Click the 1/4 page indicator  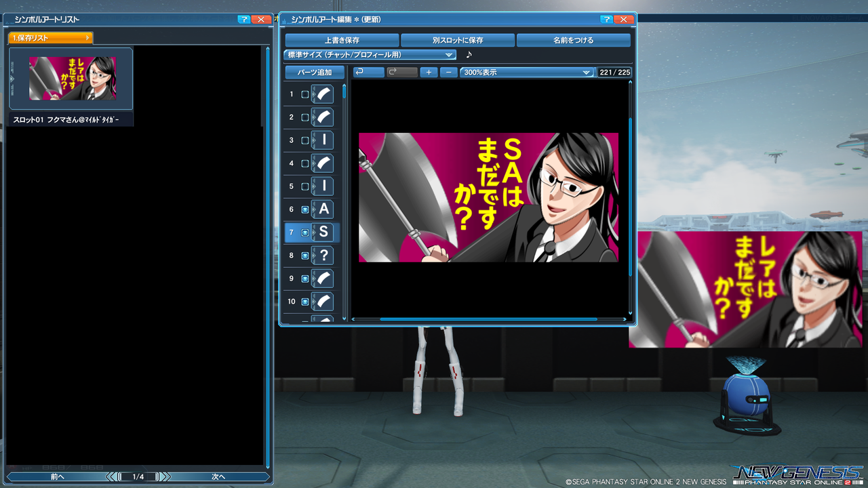click(138, 476)
